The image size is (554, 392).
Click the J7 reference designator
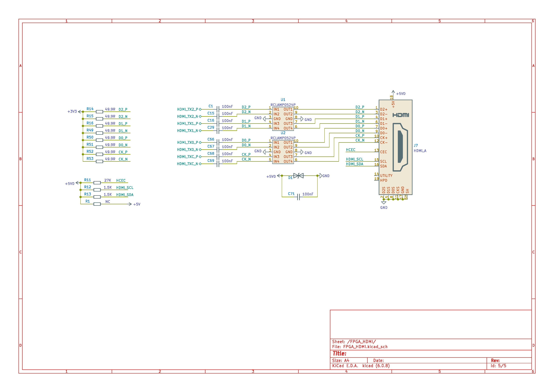tap(416, 145)
